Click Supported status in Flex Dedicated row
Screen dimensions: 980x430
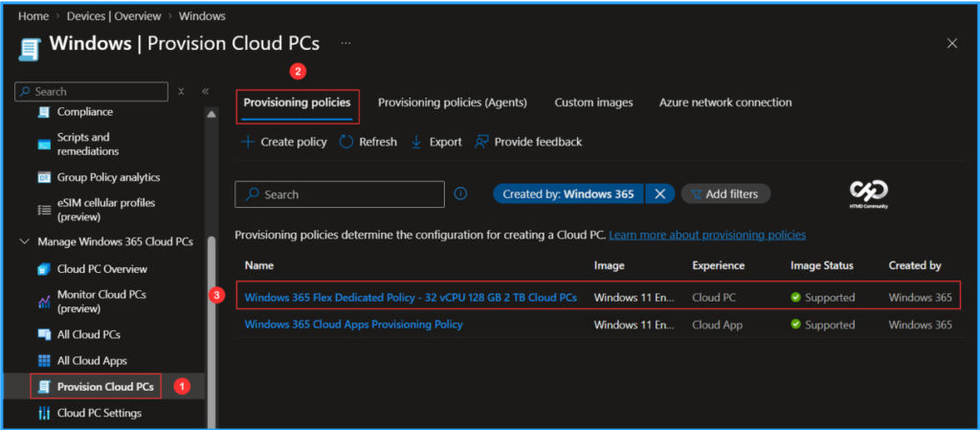click(x=822, y=298)
